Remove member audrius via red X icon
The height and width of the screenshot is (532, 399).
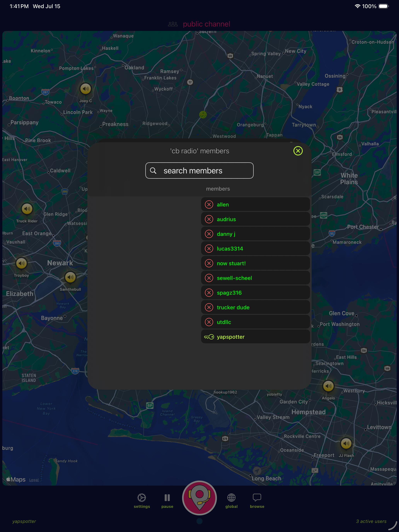coord(209,219)
